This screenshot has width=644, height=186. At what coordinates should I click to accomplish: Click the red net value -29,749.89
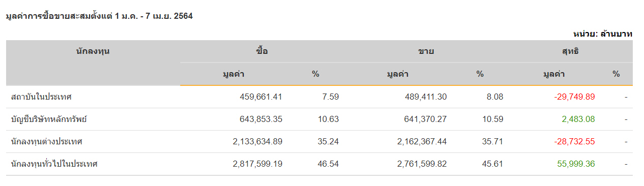[575, 97]
